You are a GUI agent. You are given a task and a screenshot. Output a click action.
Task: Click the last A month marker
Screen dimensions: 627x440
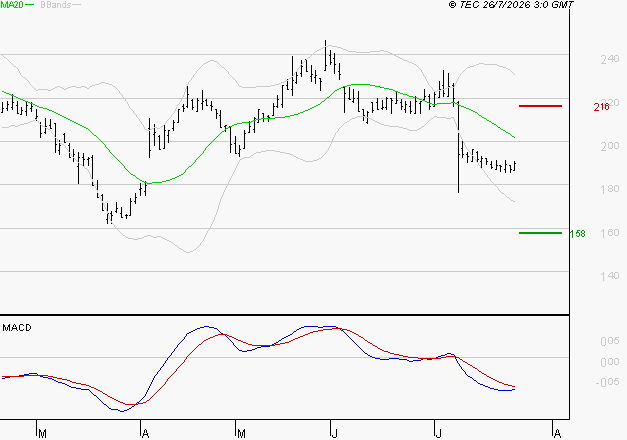point(557,433)
